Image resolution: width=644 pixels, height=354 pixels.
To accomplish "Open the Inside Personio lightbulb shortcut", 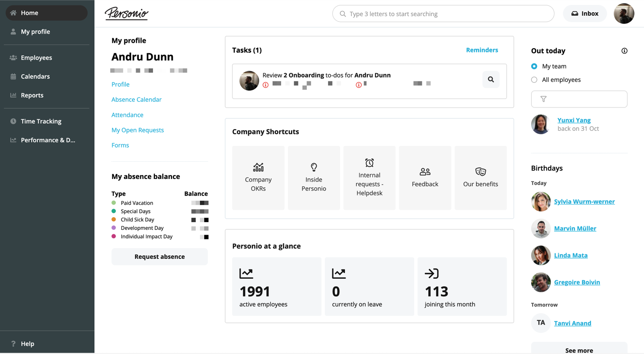I will (314, 178).
